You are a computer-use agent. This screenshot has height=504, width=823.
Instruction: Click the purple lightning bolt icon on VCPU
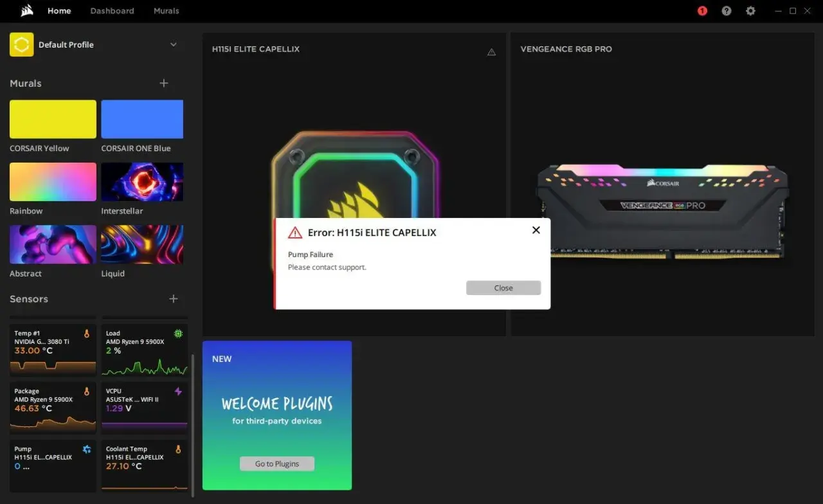click(x=178, y=391)
